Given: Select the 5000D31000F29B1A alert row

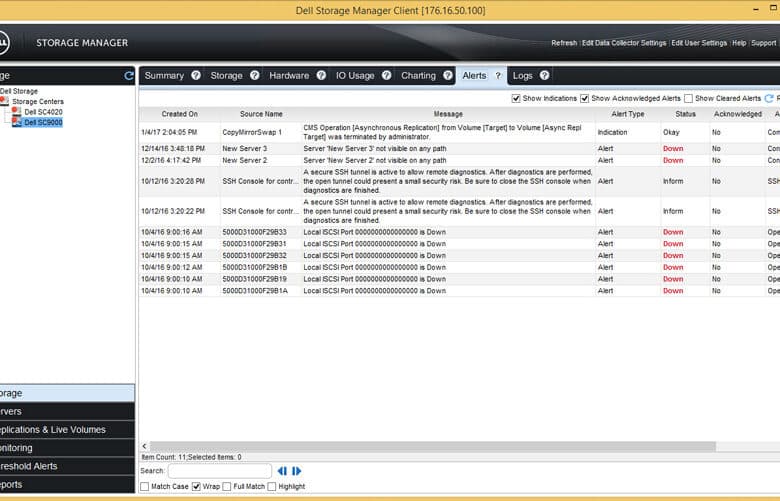Looking at the screenshot, I should point(459,291).
